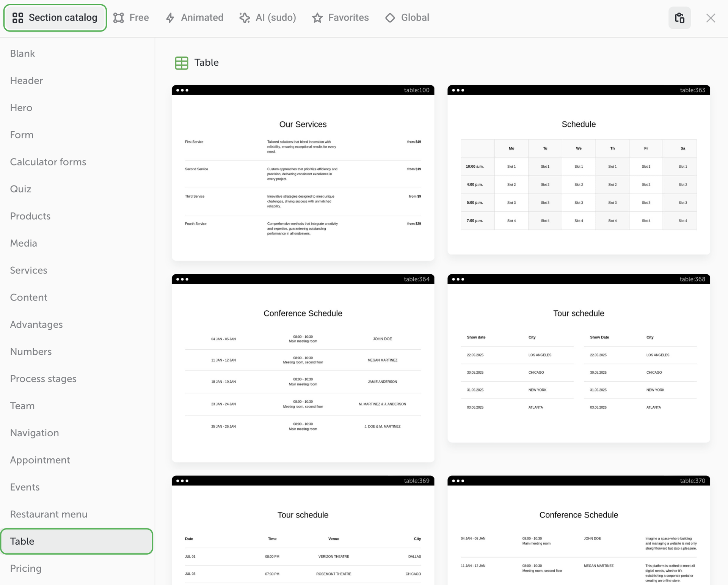
Task: Open Restaurant menu category
Action: click(49, 514)
